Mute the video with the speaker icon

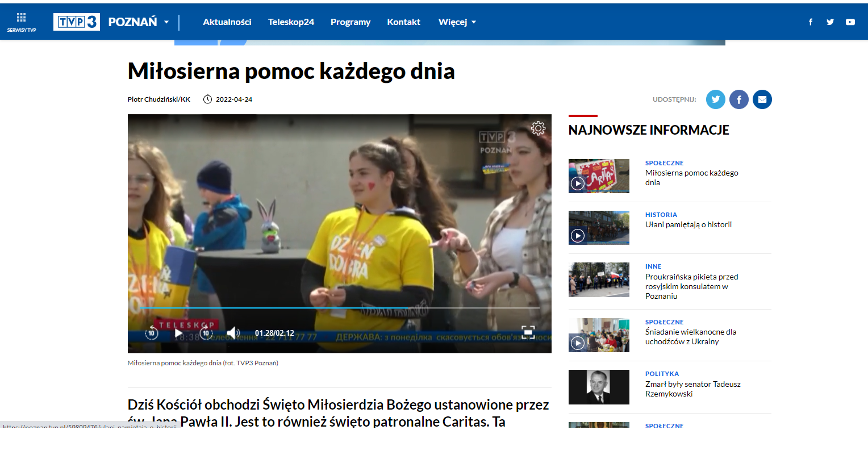233,333
